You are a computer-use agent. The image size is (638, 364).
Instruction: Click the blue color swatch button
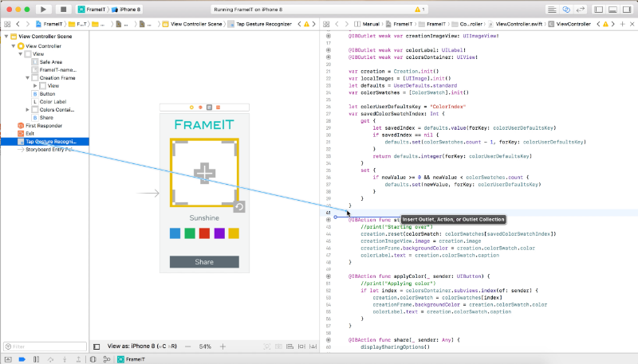point(175,233)
